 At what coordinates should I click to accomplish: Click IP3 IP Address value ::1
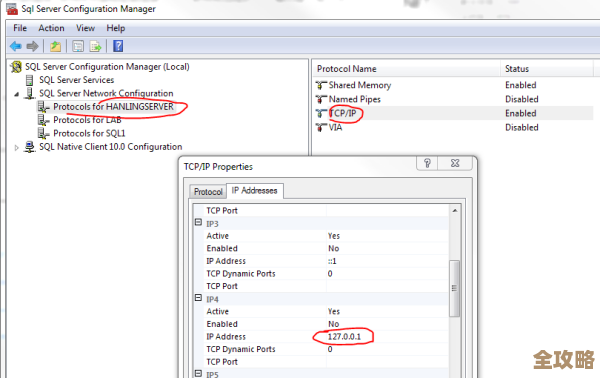click(x=332, y=261)
